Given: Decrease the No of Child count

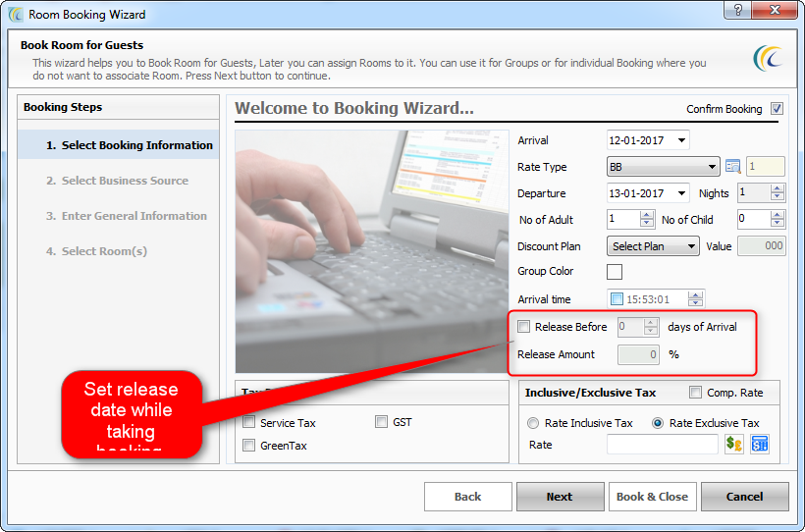Looking at the screenshot, I should coord(778,224).
